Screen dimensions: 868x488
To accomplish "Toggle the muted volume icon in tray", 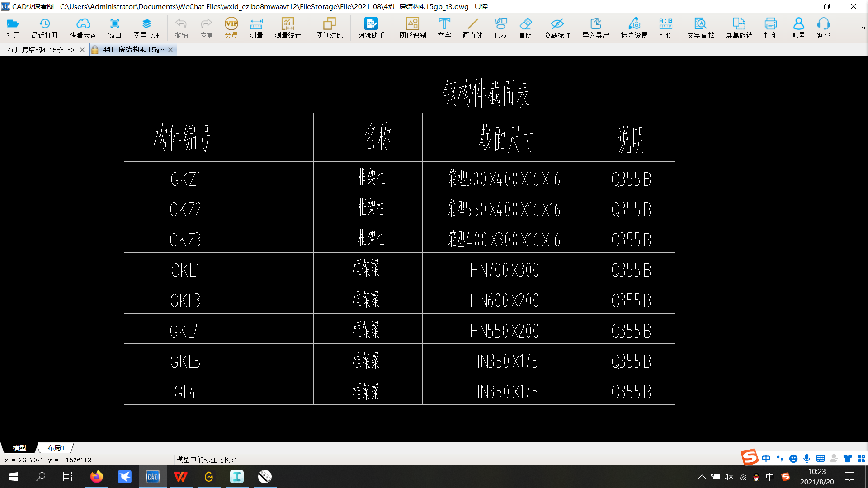I will (x=729, y=477).
